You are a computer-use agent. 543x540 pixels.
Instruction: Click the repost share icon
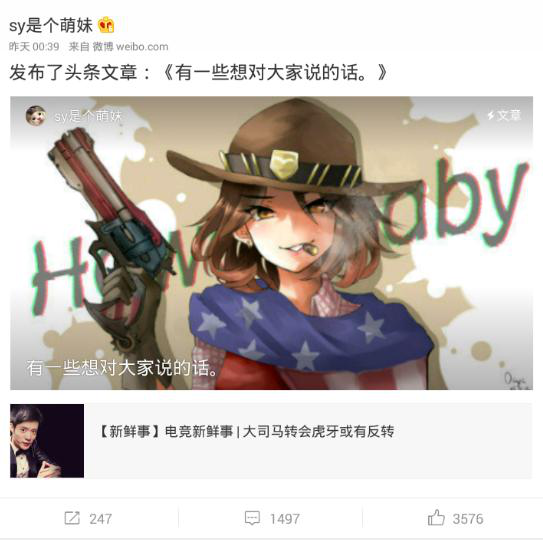pos(72,518)
